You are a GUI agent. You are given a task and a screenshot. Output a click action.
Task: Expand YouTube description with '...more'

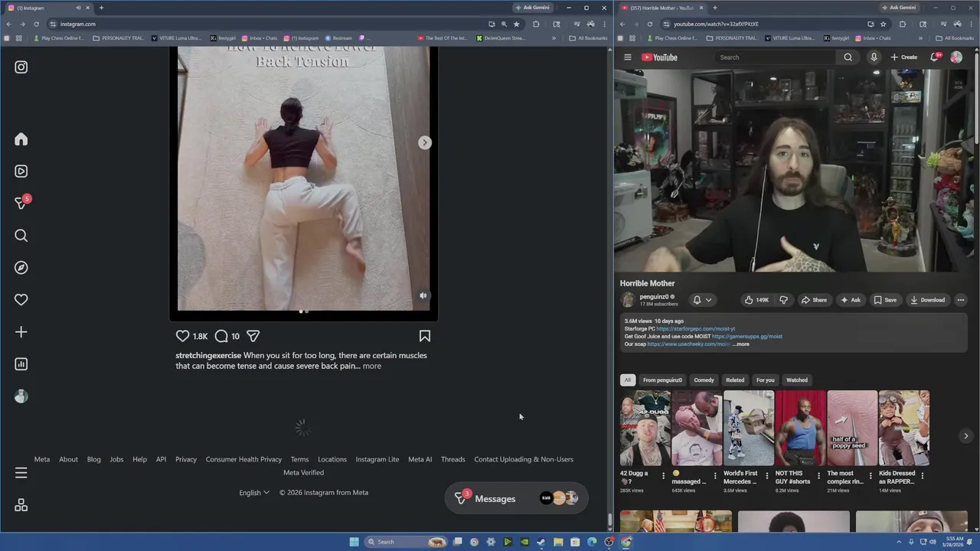click(x=741, y=344)
